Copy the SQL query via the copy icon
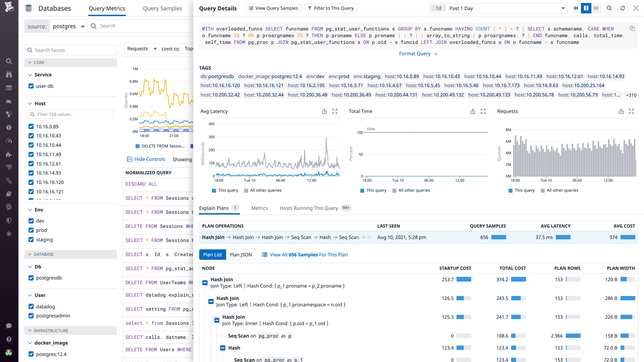 click(x=632, y=28)
